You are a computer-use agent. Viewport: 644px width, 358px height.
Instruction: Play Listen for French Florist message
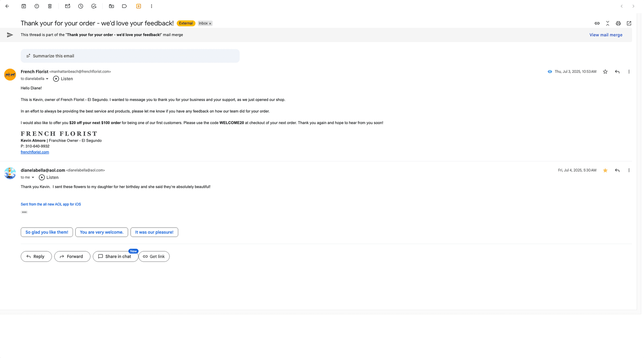pos(63,79)
